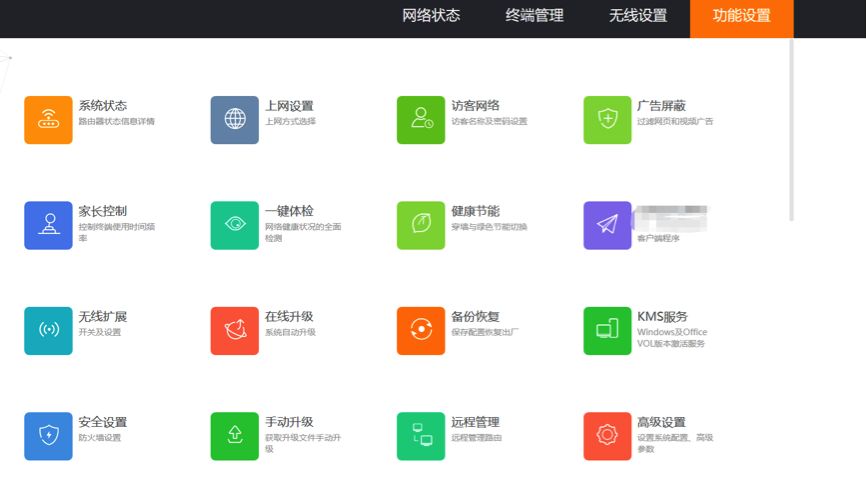Click the 在线升级 title text
The image size is (866, 486).
point(289,316)
